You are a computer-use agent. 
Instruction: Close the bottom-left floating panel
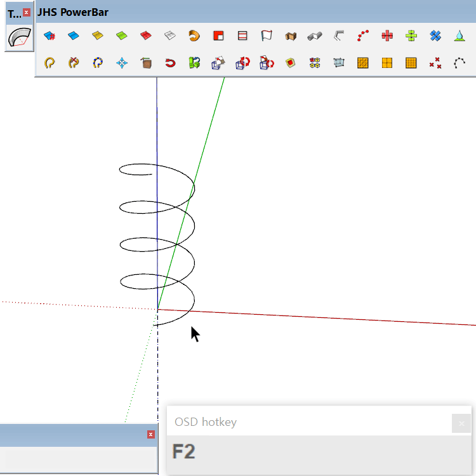coord(150,434)
